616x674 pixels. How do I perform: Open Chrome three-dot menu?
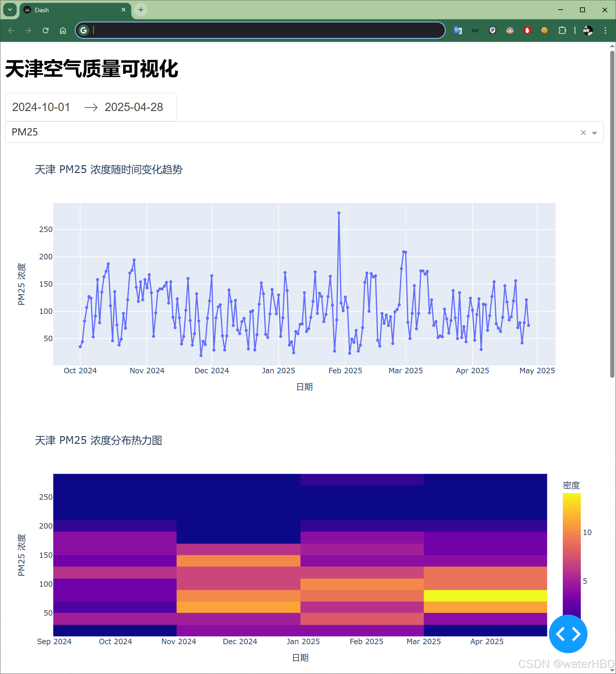tap(605, 30)
